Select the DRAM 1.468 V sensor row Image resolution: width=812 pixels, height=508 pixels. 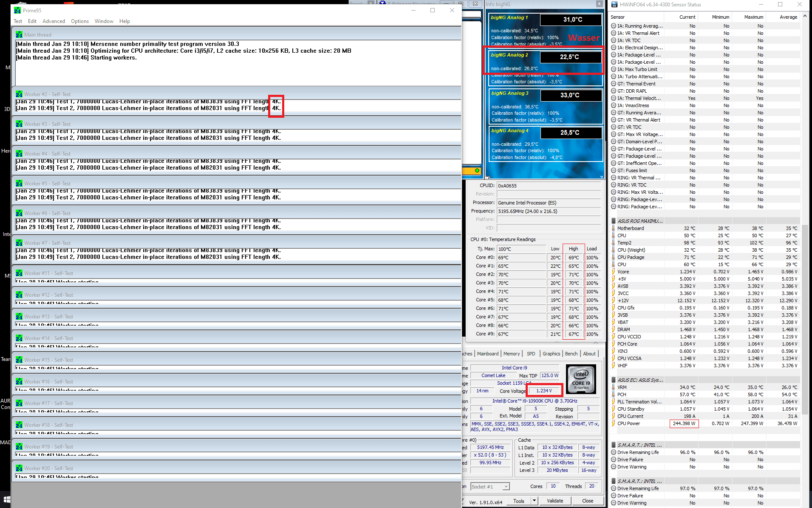tap(705, 329)
